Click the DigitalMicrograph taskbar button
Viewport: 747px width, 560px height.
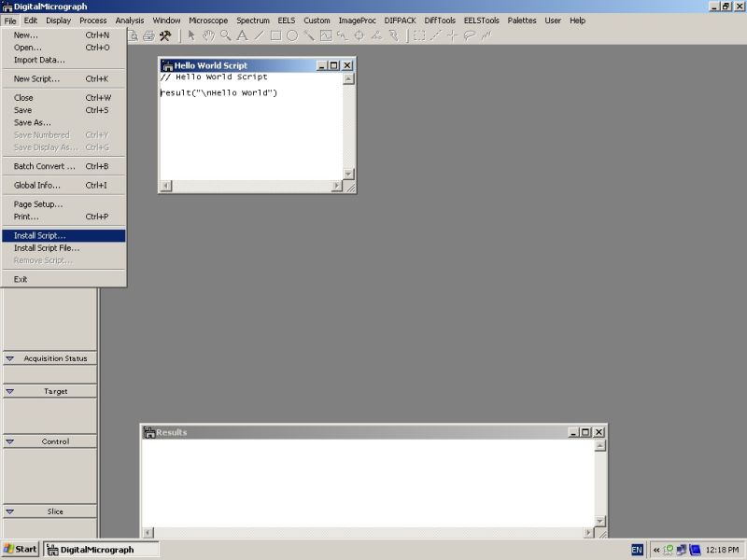point(100,549)
